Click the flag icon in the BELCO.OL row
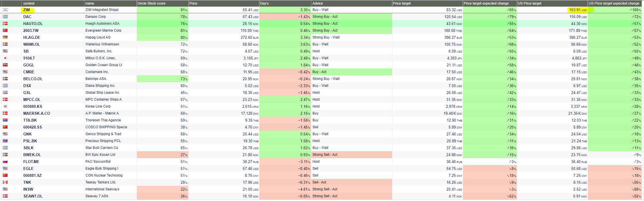Image resolution: width=644 pixels, height=201 pixels. 5,79
